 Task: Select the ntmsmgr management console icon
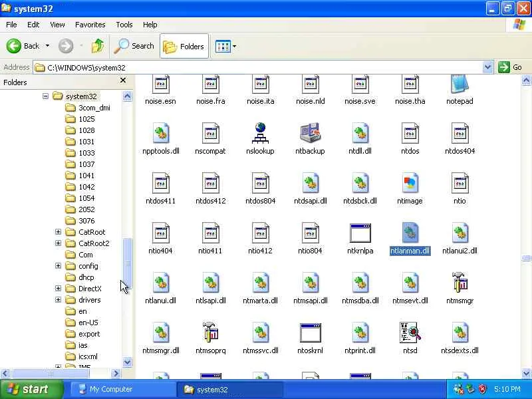(x=460, y=283)
